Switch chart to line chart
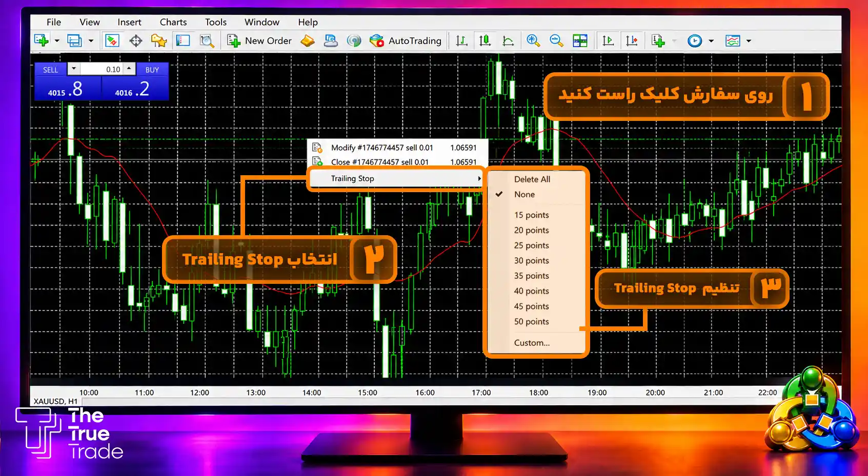 pyautogui.click(x=508, y=40)
